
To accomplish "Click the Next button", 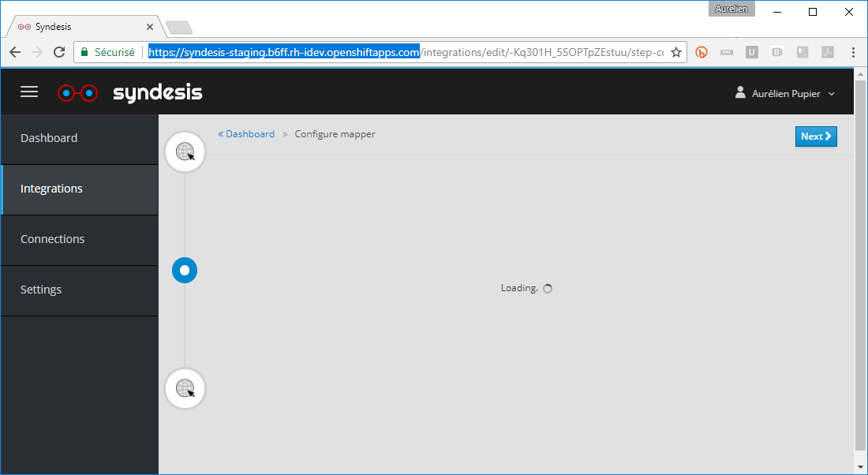I will click(x=816, y=136).
